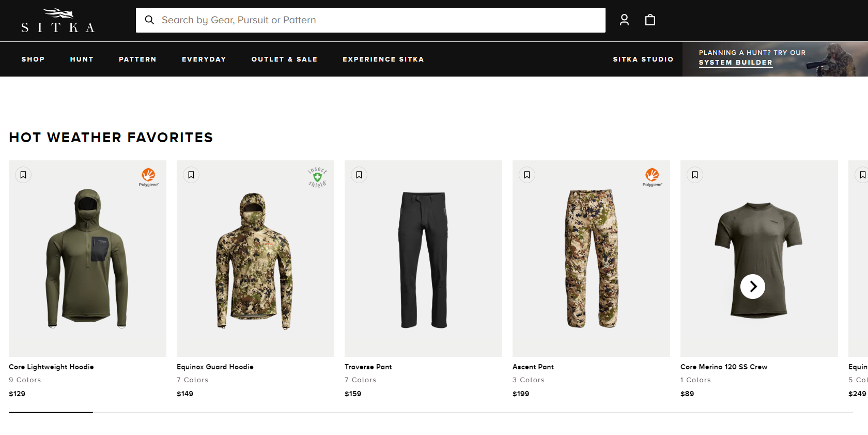
Task: Open the Hunt menu dropdown
Action: [x=82, y=59]
